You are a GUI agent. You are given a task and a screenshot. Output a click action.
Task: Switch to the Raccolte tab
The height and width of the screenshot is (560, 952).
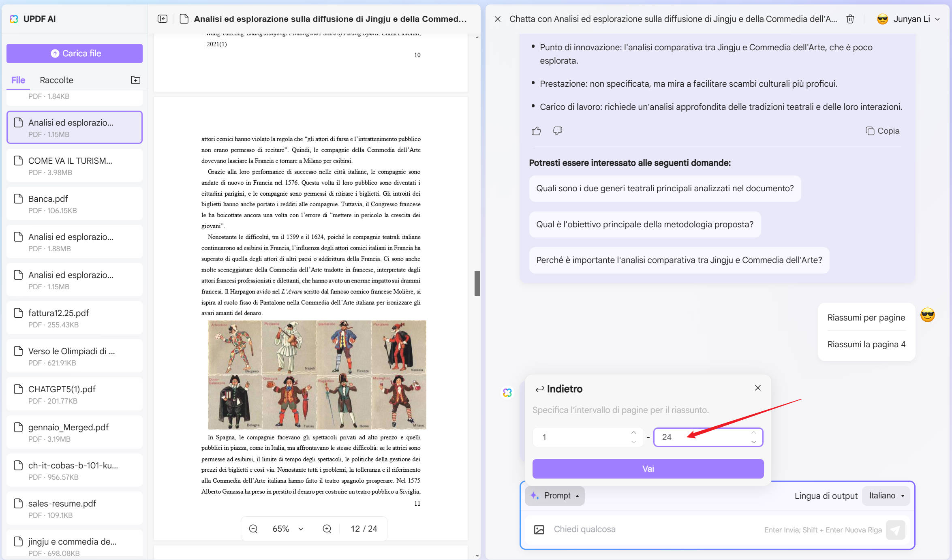coord(56,80)
